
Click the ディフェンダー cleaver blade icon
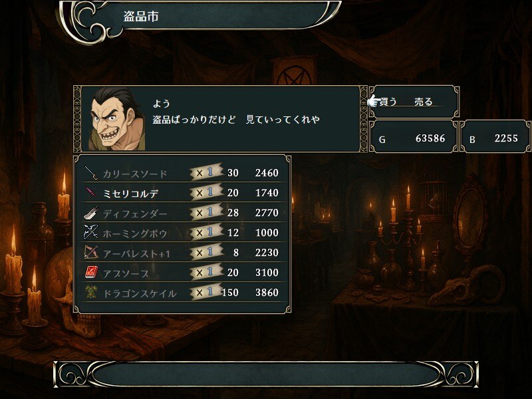pyautogui.click(x=91, y=212)
